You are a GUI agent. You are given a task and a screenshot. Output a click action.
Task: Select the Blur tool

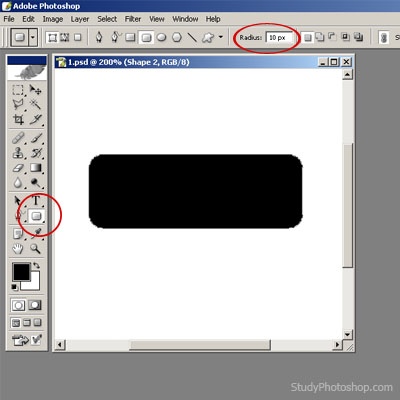click(18, 183)
